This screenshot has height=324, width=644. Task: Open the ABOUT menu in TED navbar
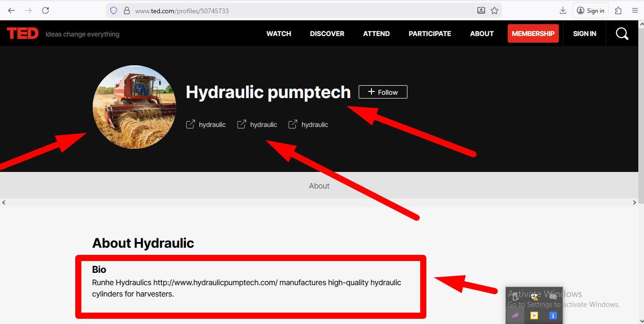point(482,34)
